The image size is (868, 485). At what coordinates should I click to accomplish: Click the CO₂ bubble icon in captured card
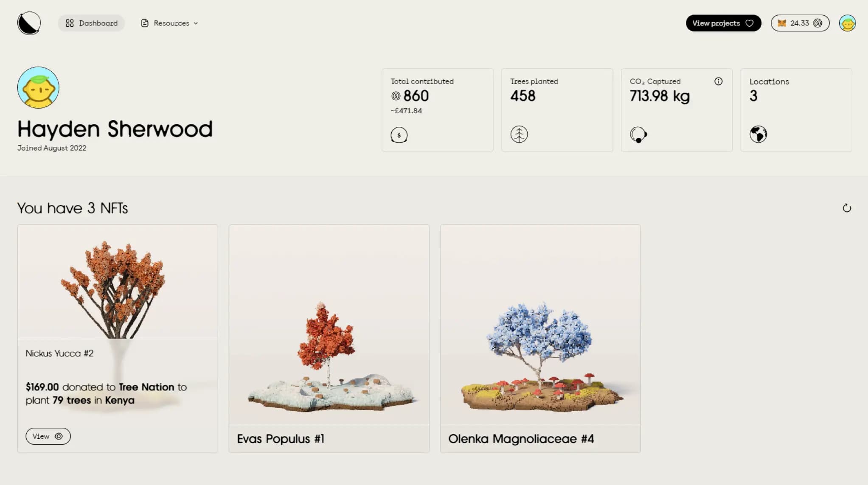point(638,135)
